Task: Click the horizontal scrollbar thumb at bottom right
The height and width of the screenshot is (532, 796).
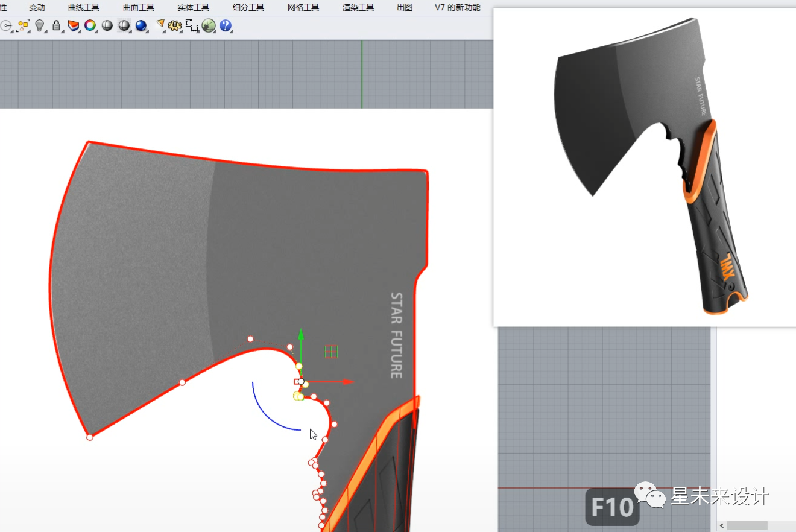Action: (x=747, y=525)
